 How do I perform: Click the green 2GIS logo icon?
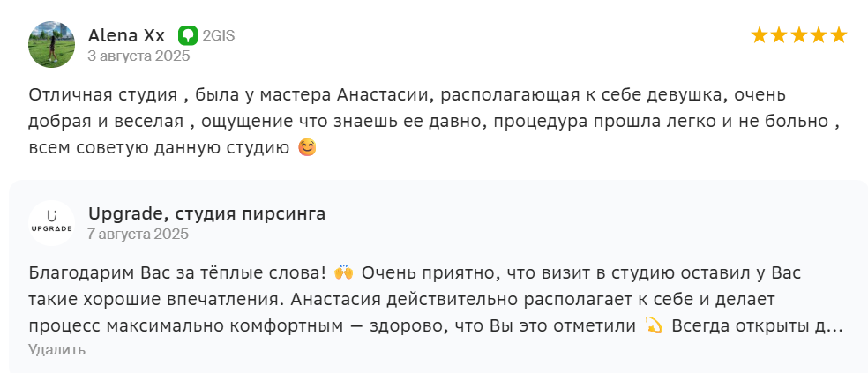[x=187, y=35]
